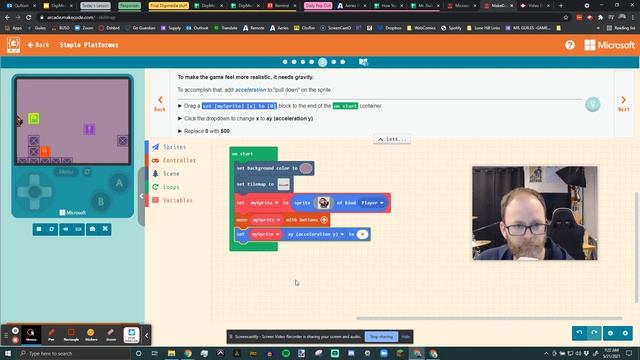Restart the simulator
This screenshot has width=640, height=360.
pos(51,229)
